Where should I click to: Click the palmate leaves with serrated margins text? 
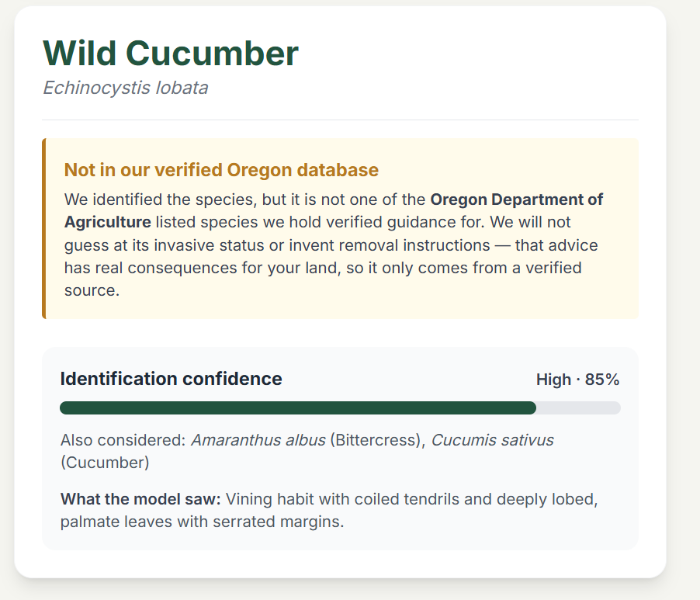[203, 522]
